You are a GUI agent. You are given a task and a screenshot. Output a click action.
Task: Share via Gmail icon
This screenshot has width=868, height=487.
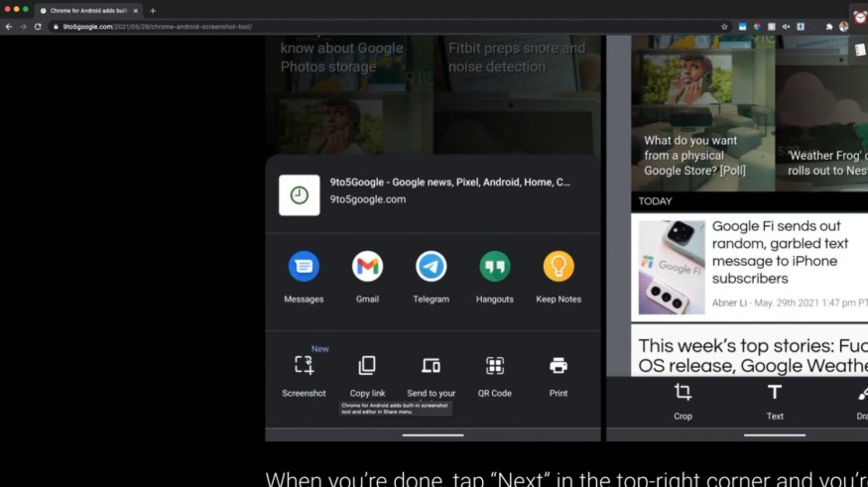[367, 266]
